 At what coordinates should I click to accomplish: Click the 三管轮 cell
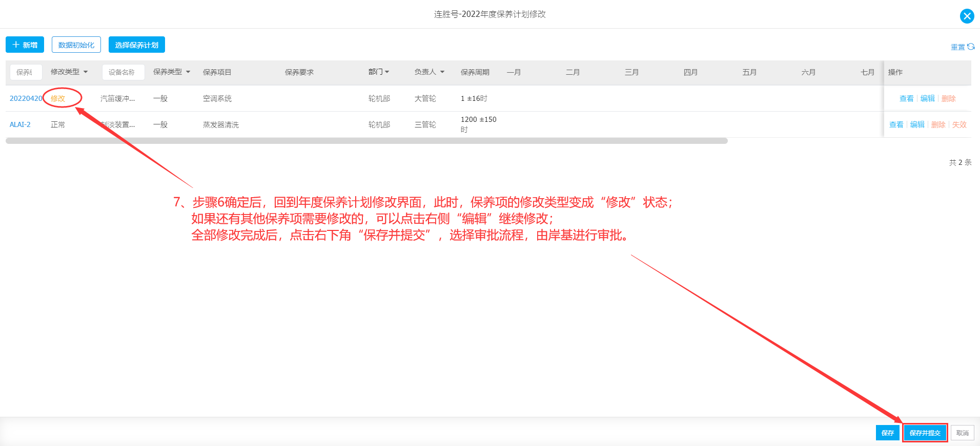pos(425,124)
